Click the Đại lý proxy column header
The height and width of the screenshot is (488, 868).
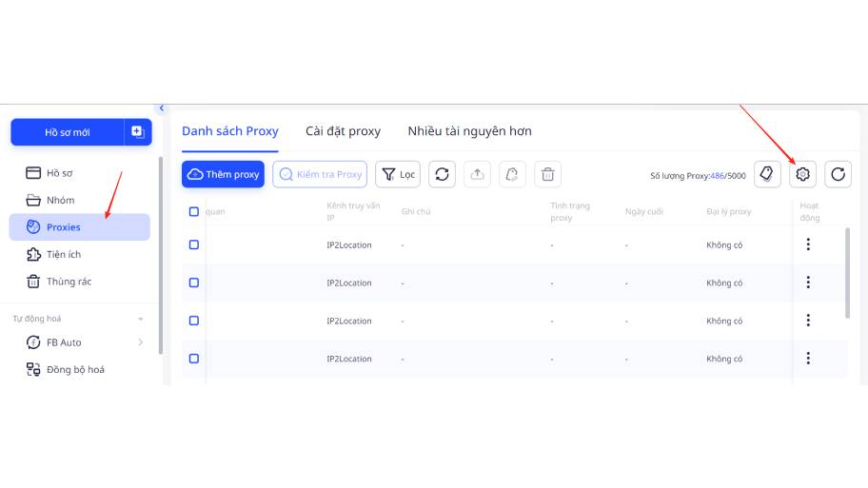[x=728, y=211]
